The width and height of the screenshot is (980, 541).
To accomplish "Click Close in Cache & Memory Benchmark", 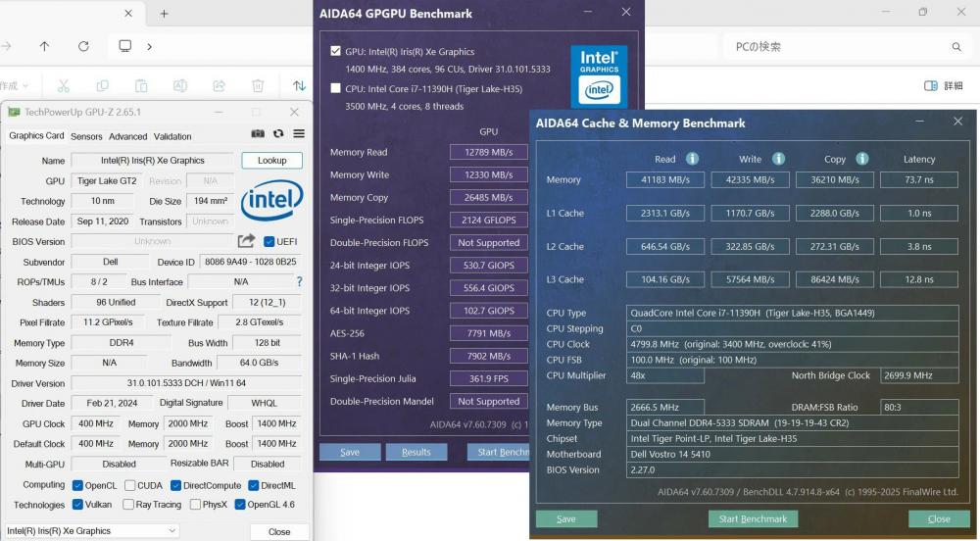I will point(939,518).
